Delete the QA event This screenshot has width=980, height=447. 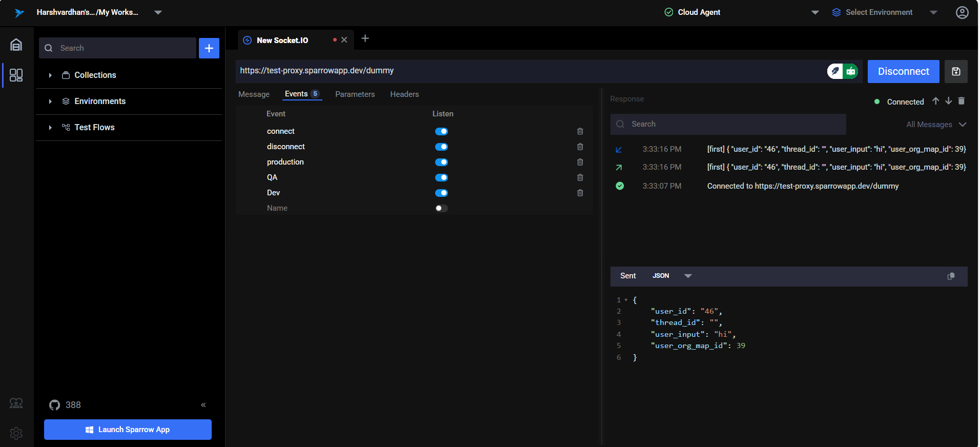(x=580, y=177)
